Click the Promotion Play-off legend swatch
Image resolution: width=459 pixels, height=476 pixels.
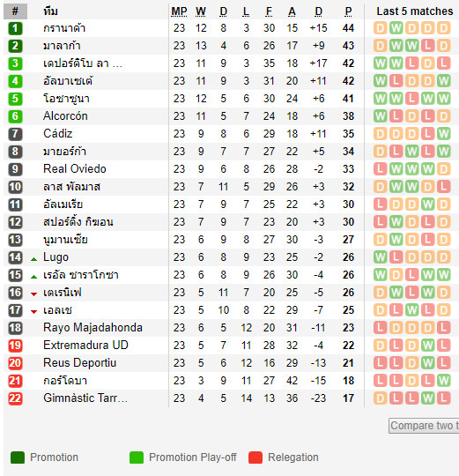pos(137,457)
